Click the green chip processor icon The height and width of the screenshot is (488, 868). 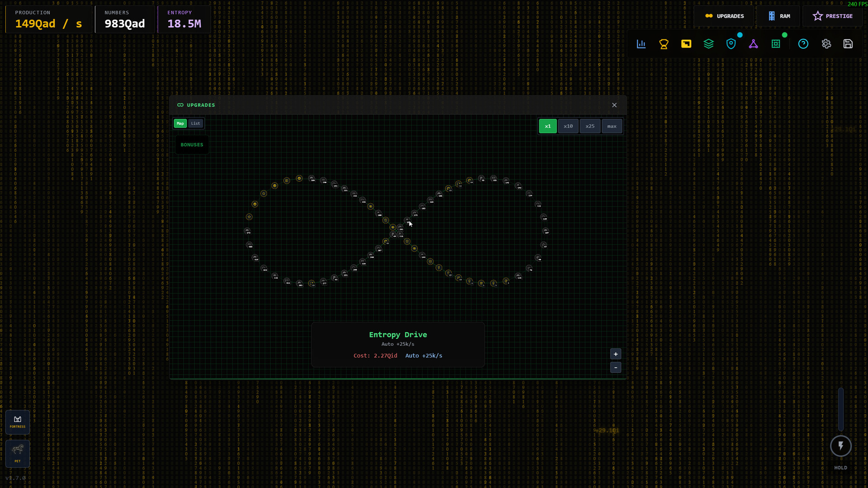[776, 44]
